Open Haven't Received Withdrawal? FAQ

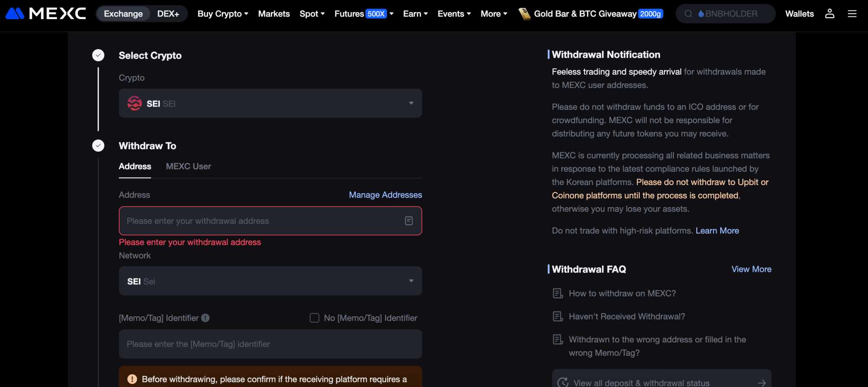tap(627, 316)
